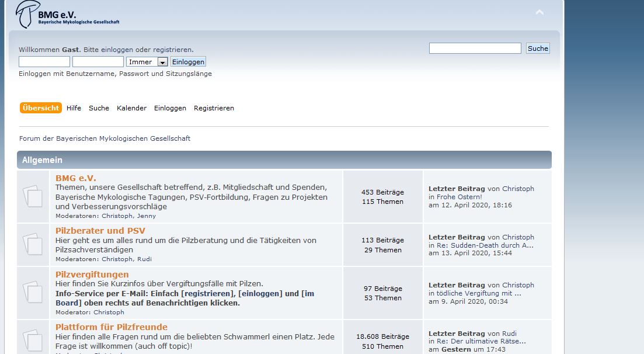Click the password input field
Screen dimensions: 644x354
[98, 62]
